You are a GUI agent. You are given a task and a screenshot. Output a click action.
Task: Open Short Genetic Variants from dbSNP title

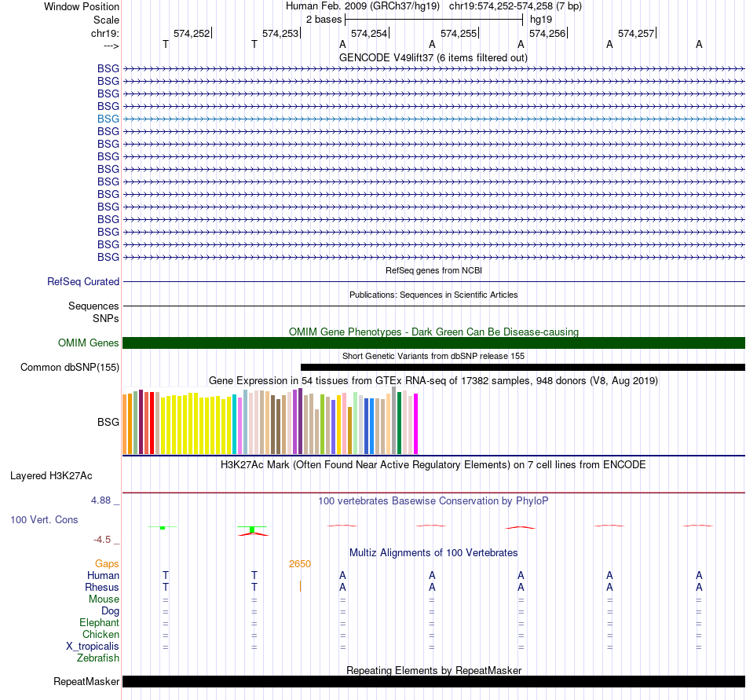pyautogui.click(x=433, y=356)
